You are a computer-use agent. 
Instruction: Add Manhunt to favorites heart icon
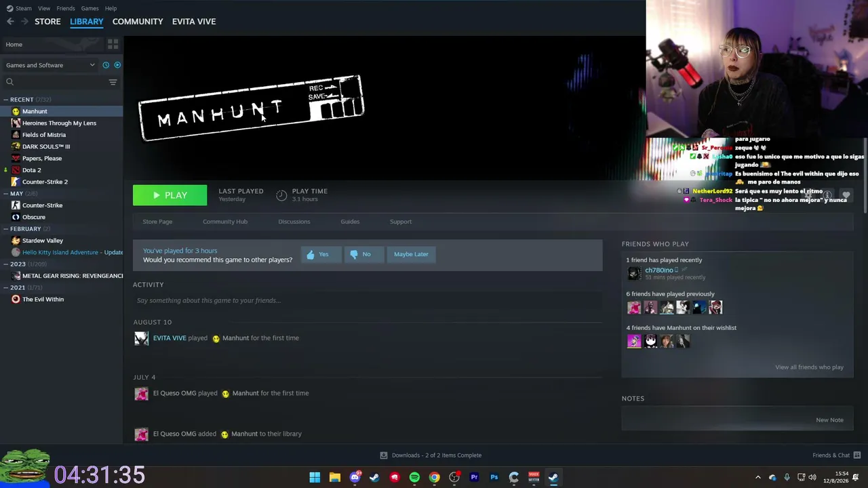coord(846,195)
